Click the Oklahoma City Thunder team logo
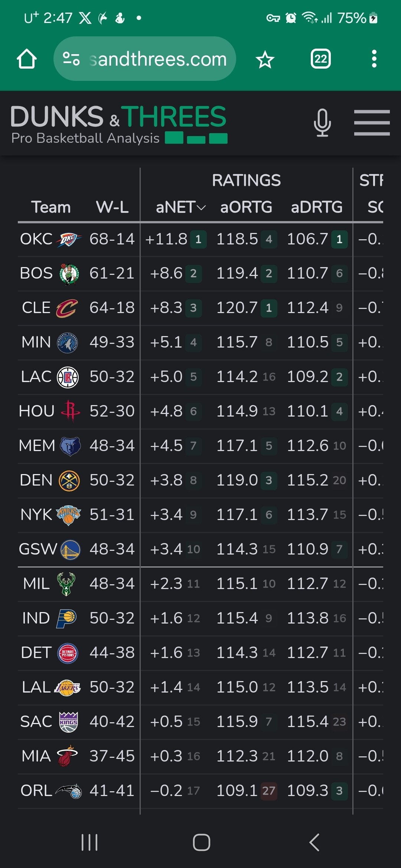This screenshot has height=868, width=401. pos(68,240)
